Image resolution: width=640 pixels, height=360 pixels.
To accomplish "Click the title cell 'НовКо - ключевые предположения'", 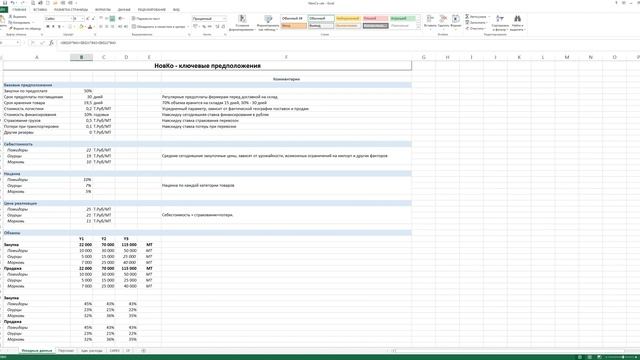I will (207, 66).
